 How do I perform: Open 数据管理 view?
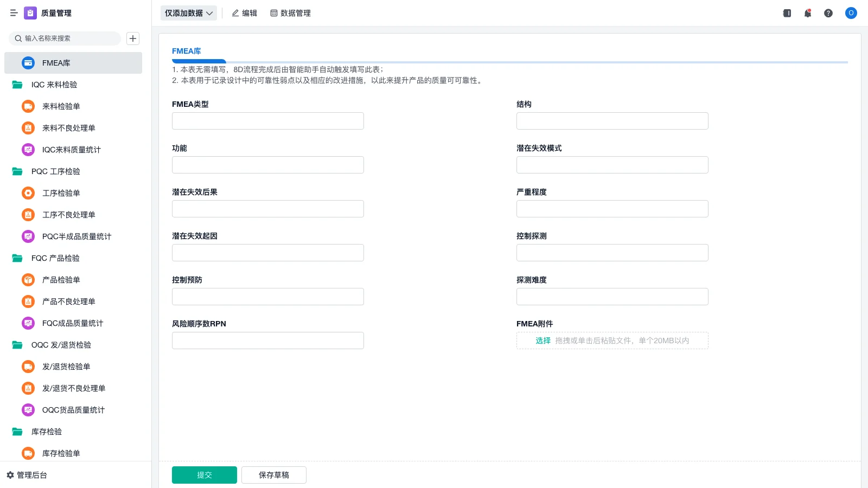pos(290,13)
